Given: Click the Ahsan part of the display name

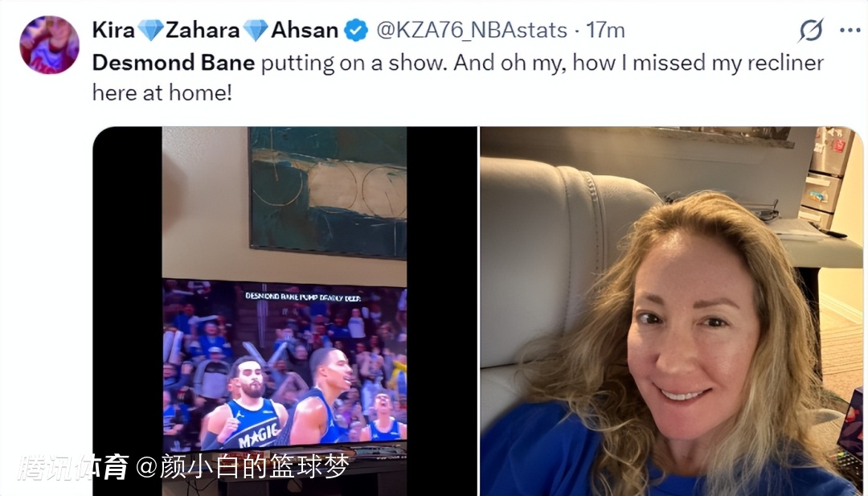Looking at the screenshot, I should coord(305,30).
